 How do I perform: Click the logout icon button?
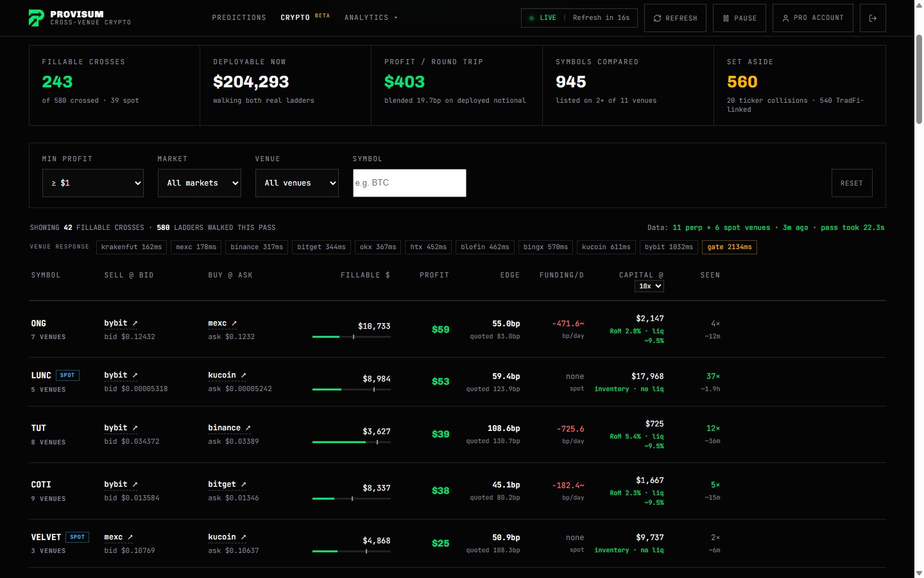tap(873, 18)
